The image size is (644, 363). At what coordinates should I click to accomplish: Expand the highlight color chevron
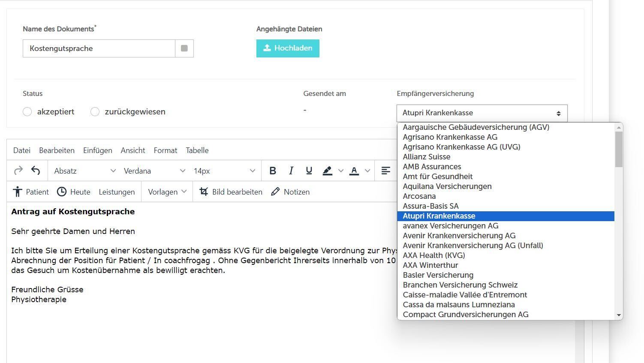(x=341, y=171)
